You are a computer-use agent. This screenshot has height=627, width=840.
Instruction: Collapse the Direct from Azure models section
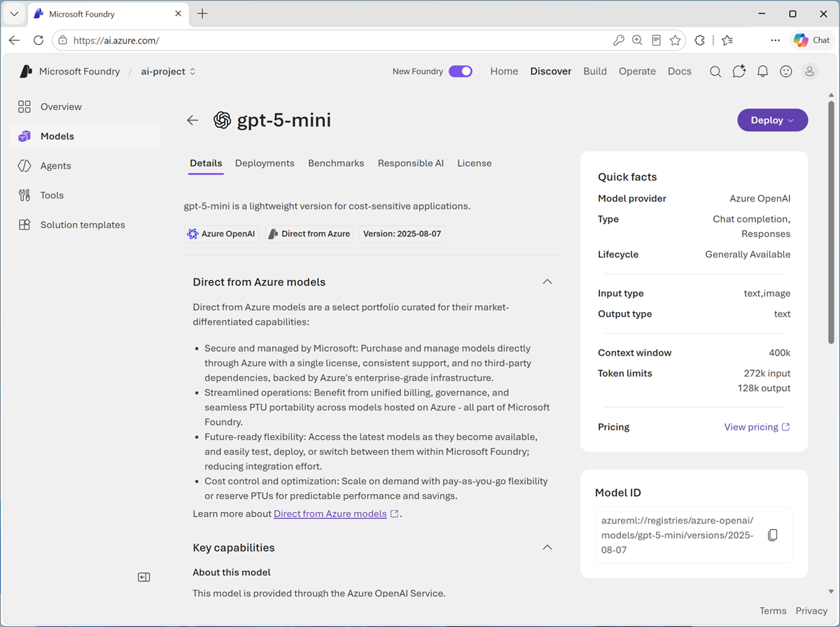pyautogui.click(x=547, y=282)
